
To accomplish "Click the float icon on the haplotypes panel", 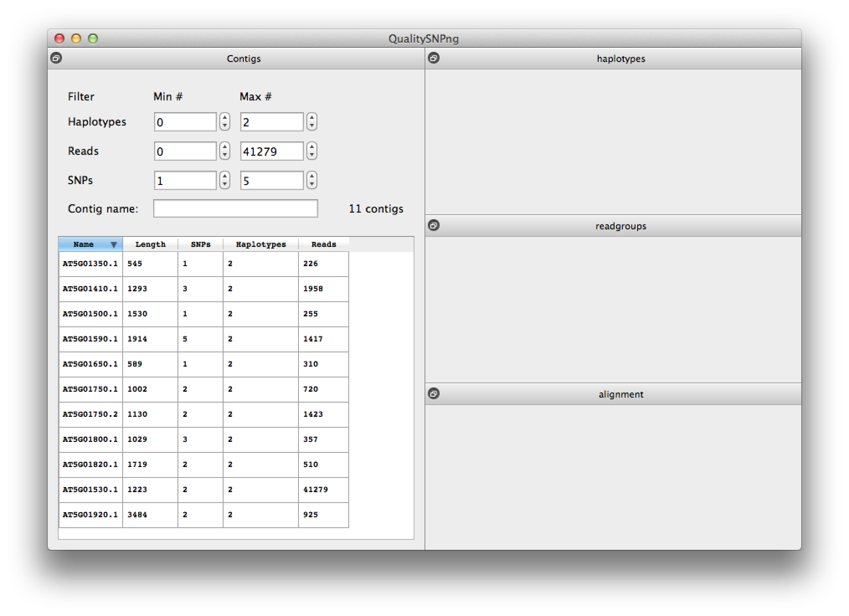I will coord(434,58).
